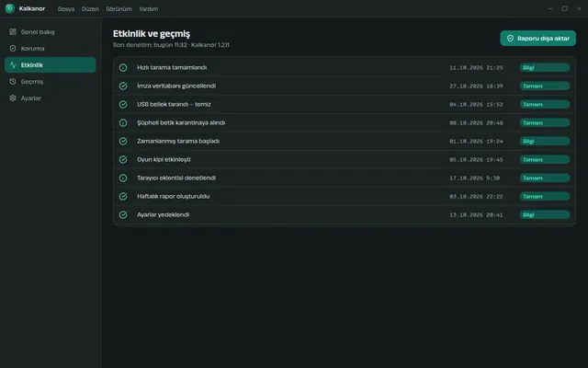Select 'Şüpheli betik karantinaya alındı' entry
588x368 pixels.
(x=181, y=122)
